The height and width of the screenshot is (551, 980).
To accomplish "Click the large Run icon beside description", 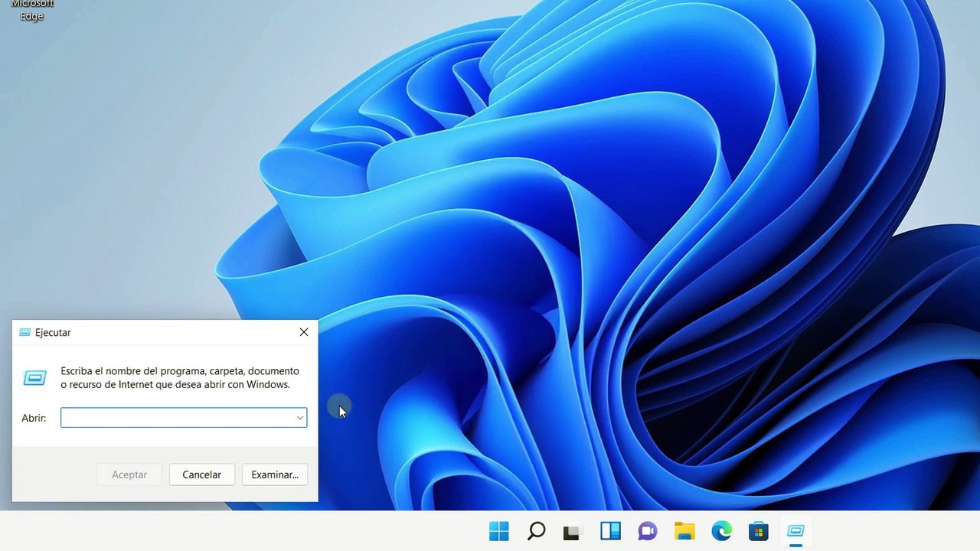I will tap(35, 377).
